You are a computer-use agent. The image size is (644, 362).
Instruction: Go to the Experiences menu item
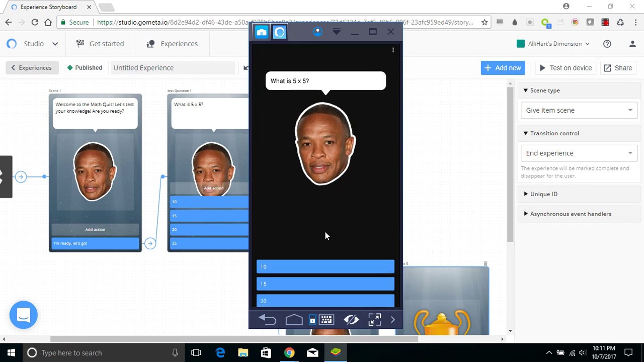click(x=172, y=44)
